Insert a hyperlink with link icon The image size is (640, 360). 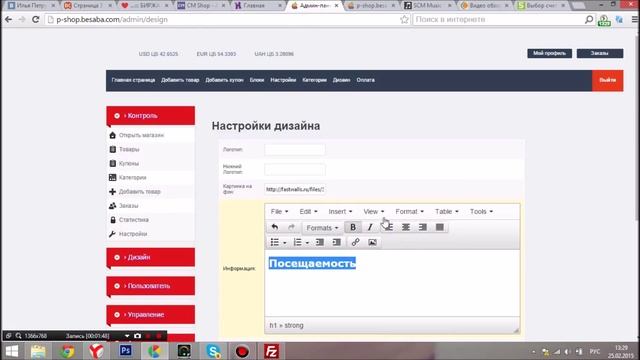(356, 242)
